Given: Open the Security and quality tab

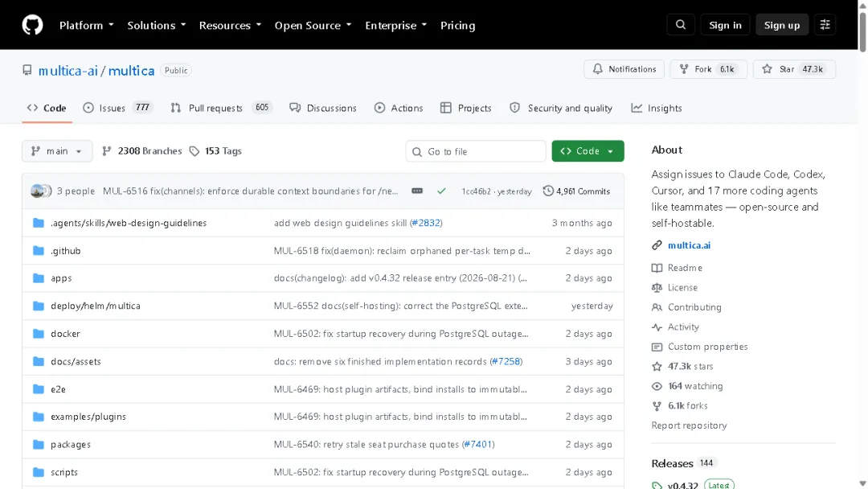Looking at the screenshot, I should [561, 108].
